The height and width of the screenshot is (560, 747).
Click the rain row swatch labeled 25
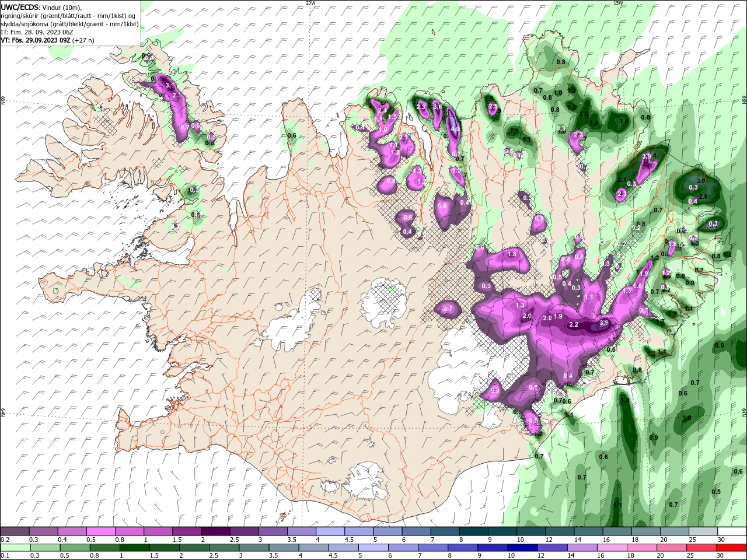pos(702,548)
